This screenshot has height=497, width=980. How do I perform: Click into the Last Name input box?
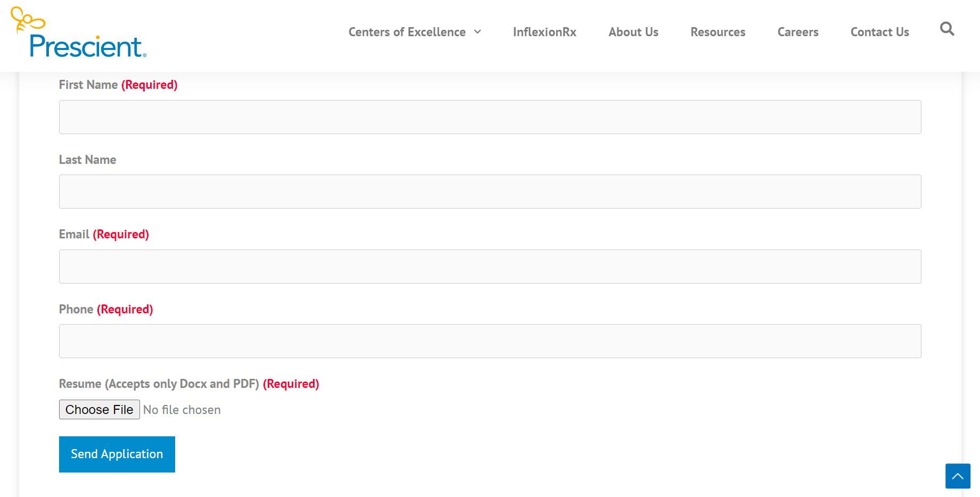(x=490, y=192)
